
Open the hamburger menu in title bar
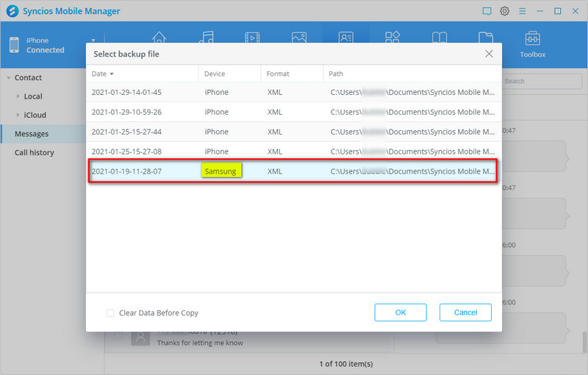[x=522, y=11]
